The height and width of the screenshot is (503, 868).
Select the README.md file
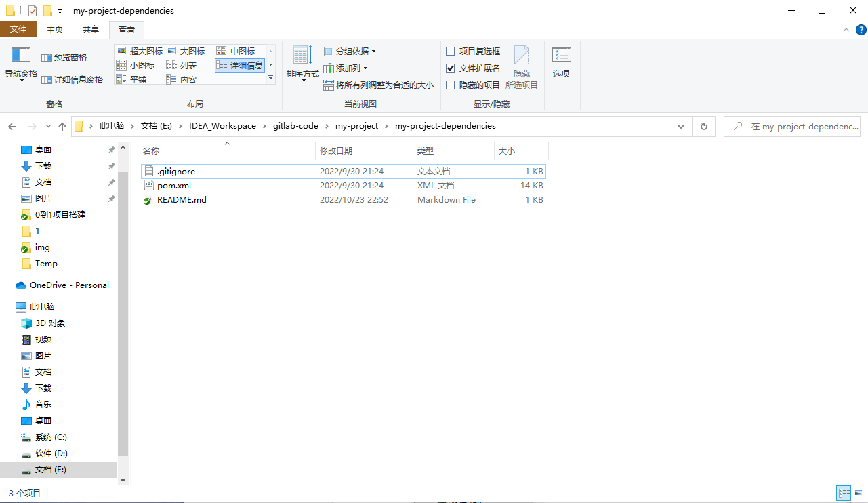pos(343,200)
